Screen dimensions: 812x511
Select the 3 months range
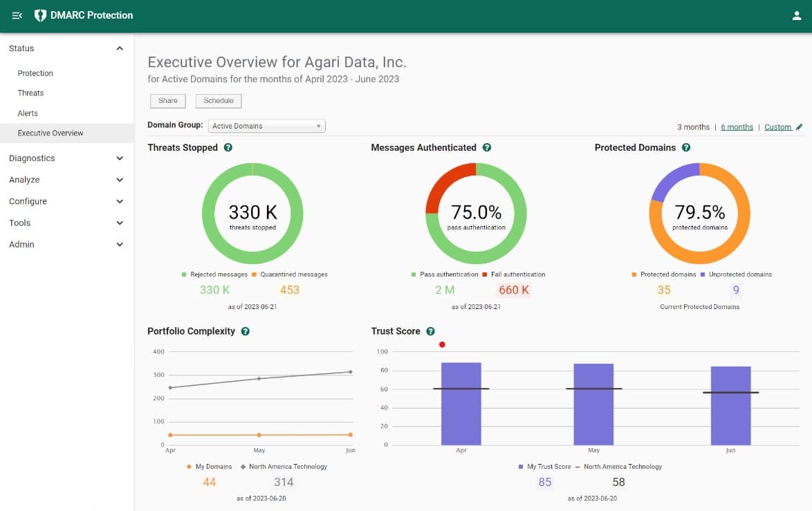click(x=694, y=127)
